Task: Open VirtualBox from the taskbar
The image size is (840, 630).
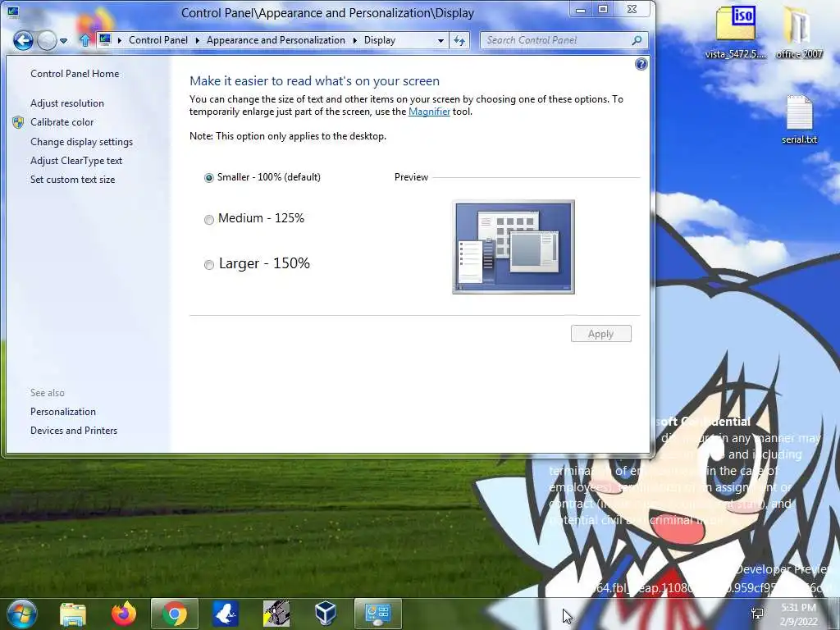Action: [326, 614]
